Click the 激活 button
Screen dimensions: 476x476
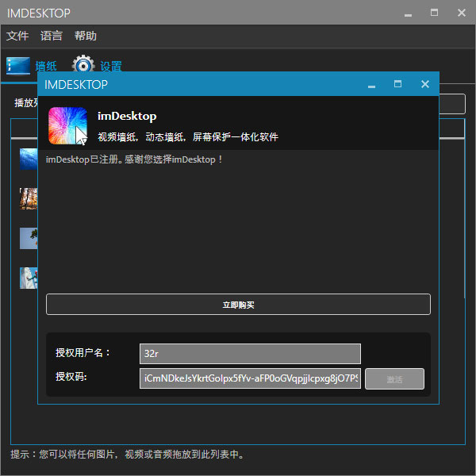pyautogui.click(x=394, y=379)
